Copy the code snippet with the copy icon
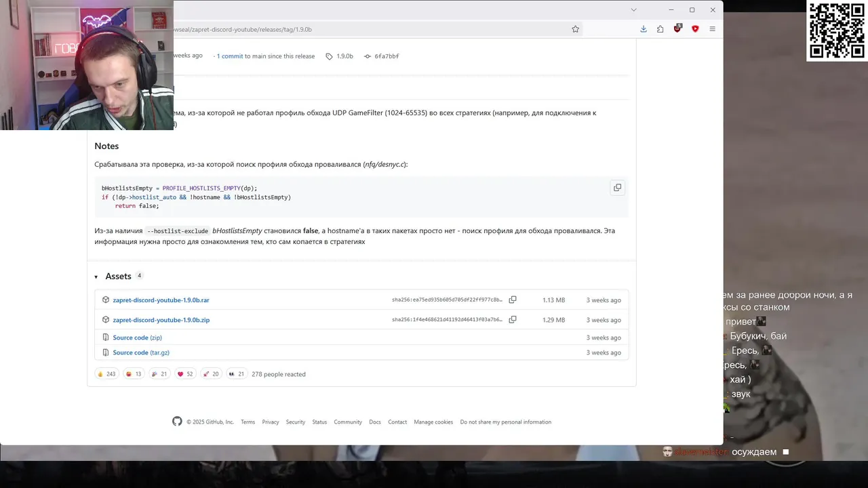 click(x=617, y=188)
